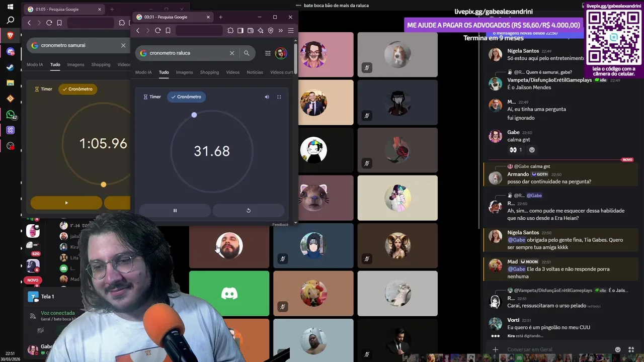Add attachment with the chat plus button
Viewport: 644px width, 362px height.
(x=495, y=349)
